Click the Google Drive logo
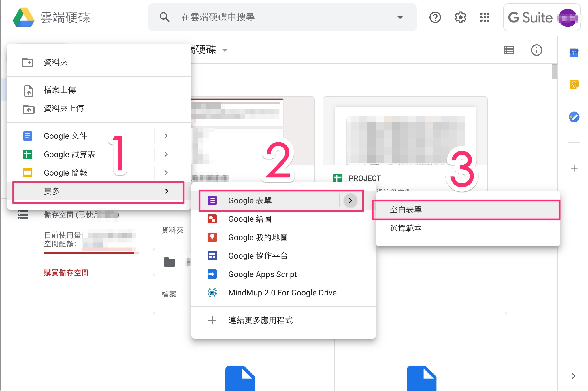The image size is (588, 391). pos(24,17)
